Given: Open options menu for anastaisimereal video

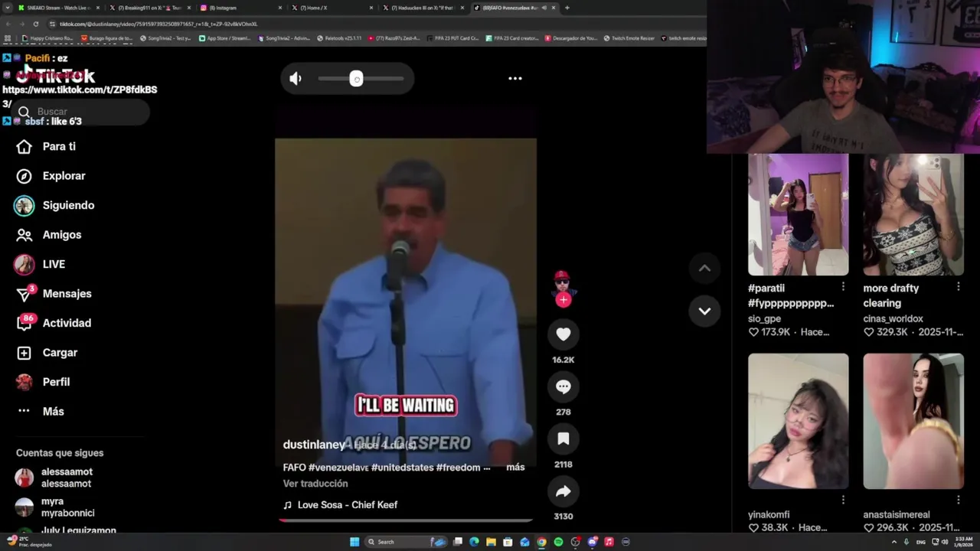Looking at the screenshot, I should (958, 500).
